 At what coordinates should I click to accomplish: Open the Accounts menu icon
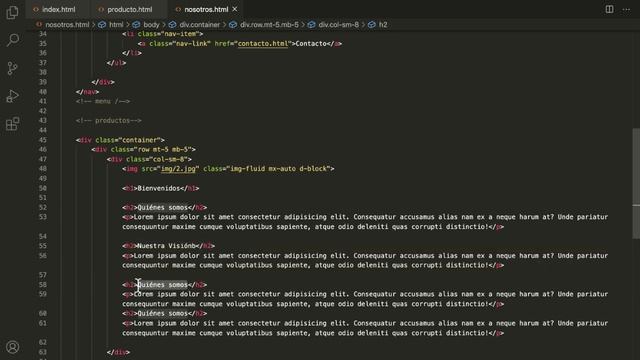tap(12, 347)
